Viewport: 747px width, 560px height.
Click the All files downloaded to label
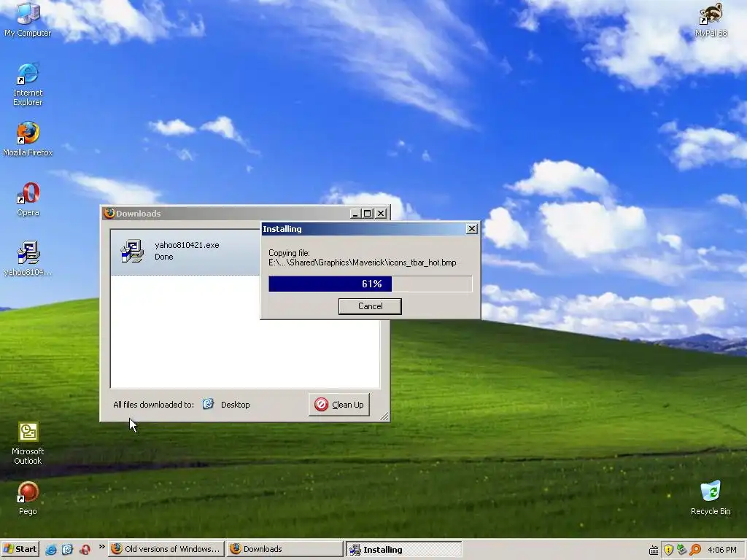pyautogui.click(x=153, y=405)
